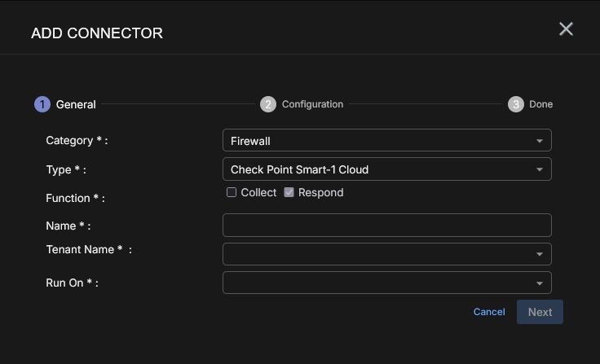600x364 pixels.
Task: Click the Cancel link
Action: [489, 312]
